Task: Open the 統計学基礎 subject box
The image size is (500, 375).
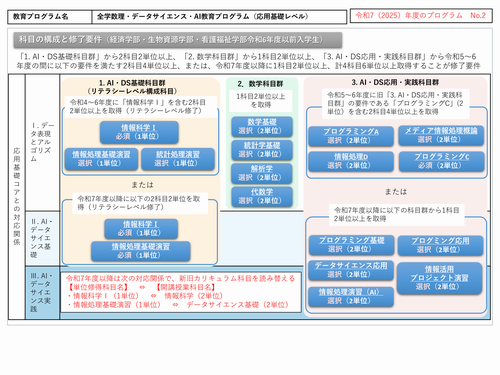Action: (262, 150)
